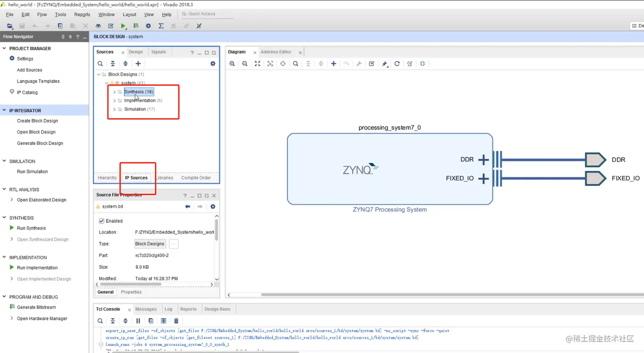Viewport: 644px width, 353px height.
Task: Click the binoculars Find icon
Action: click(x=98, y=26)
